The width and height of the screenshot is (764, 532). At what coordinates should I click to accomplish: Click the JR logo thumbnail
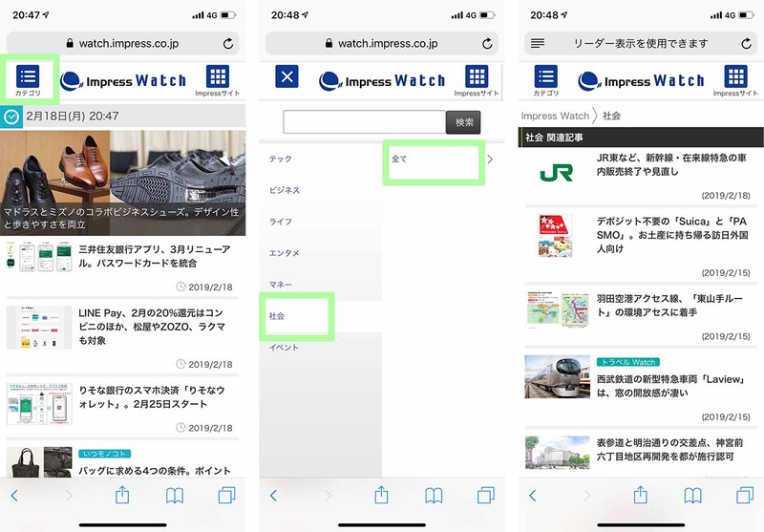pos(557,173)
